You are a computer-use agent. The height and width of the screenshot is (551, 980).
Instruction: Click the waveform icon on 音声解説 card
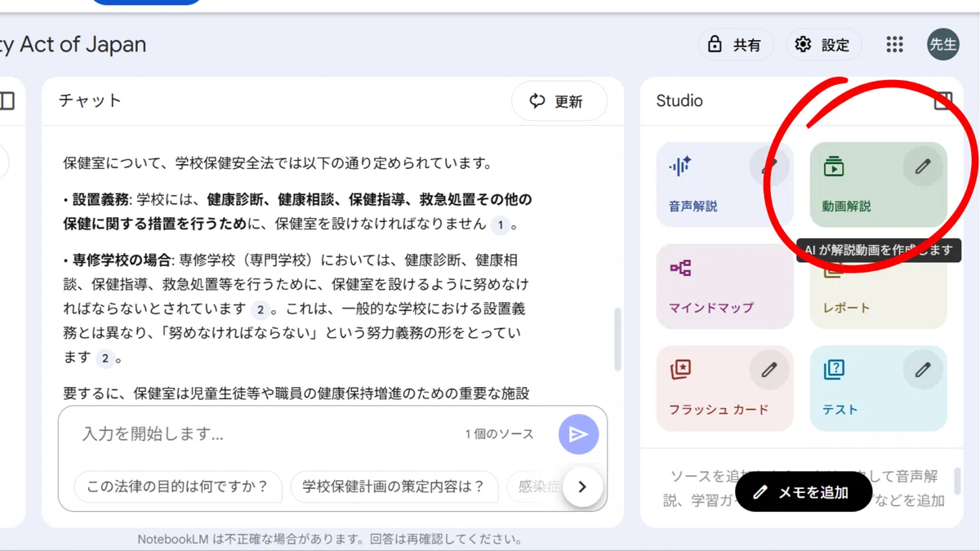(680, 167)
